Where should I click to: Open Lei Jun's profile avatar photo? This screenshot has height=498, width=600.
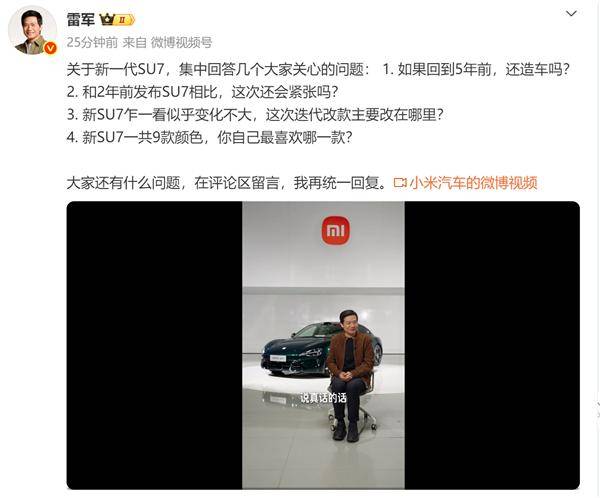coord(33,31)
